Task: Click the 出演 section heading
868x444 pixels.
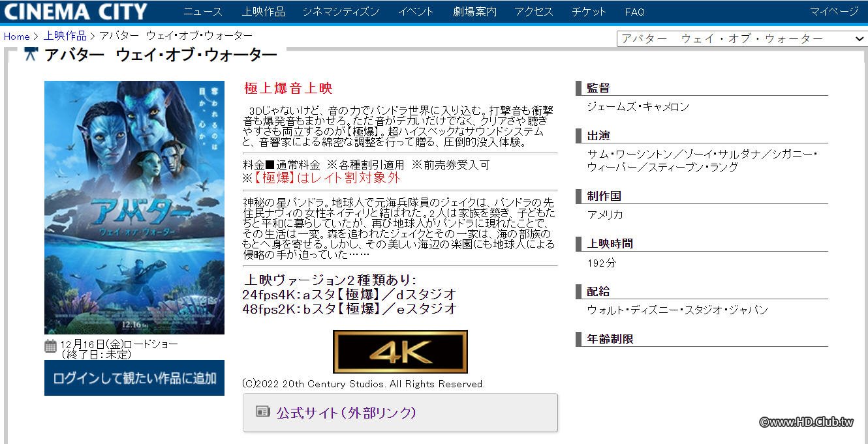Action: coord(598,136)
